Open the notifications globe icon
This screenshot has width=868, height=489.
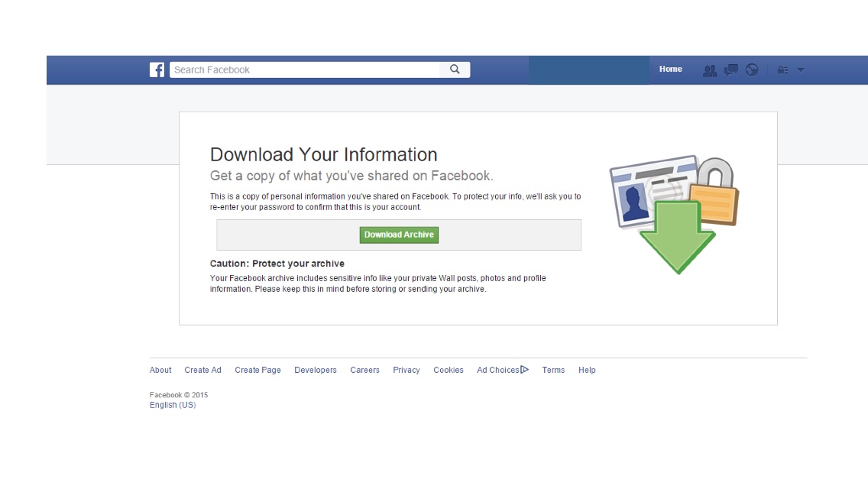click(752, 70)
